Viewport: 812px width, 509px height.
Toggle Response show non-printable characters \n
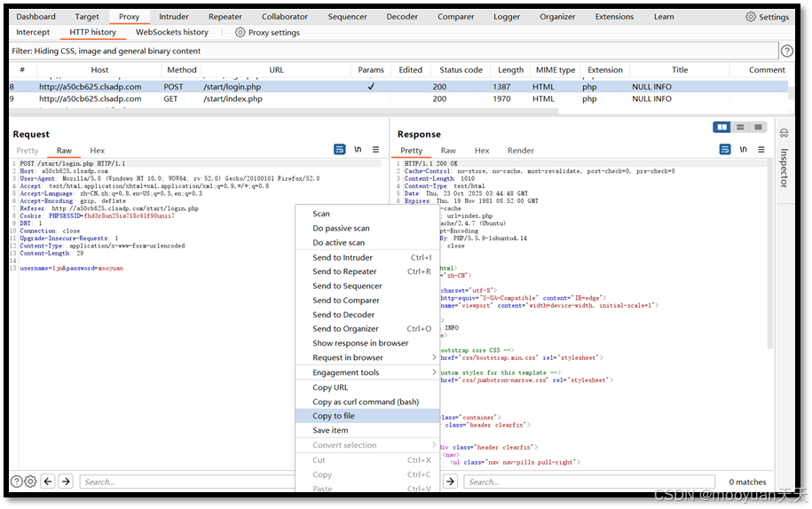coord(743,150)
